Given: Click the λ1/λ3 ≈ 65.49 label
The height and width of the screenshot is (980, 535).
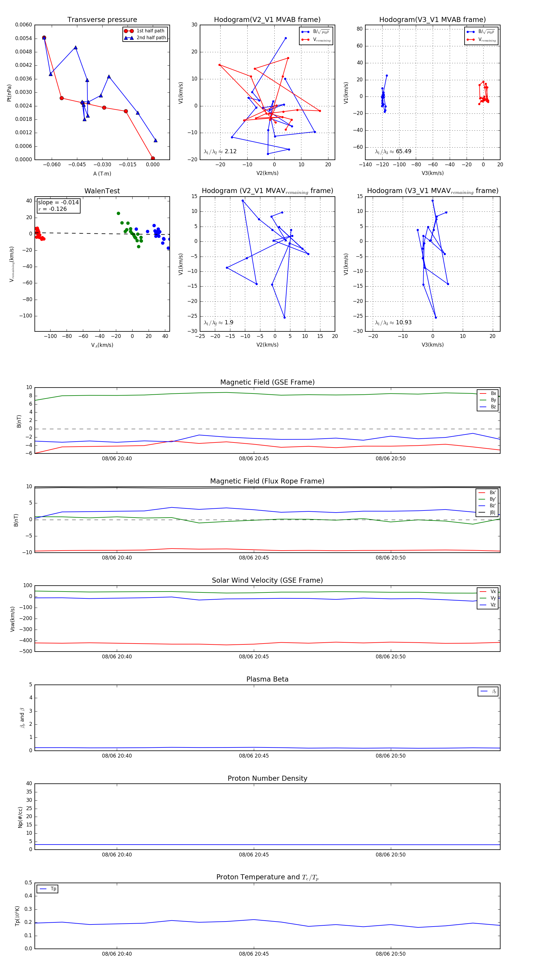Looking at the screenshot, I should tap(393, 151).
